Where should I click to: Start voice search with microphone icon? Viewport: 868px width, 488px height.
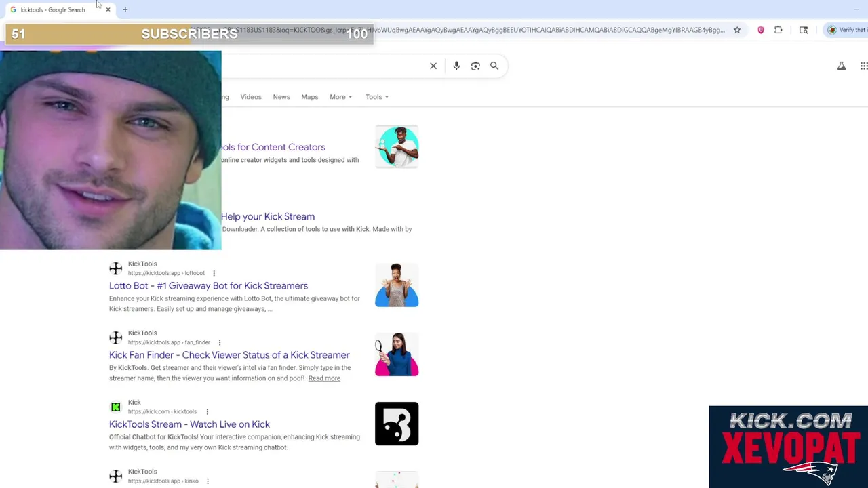tap(456, 66)
